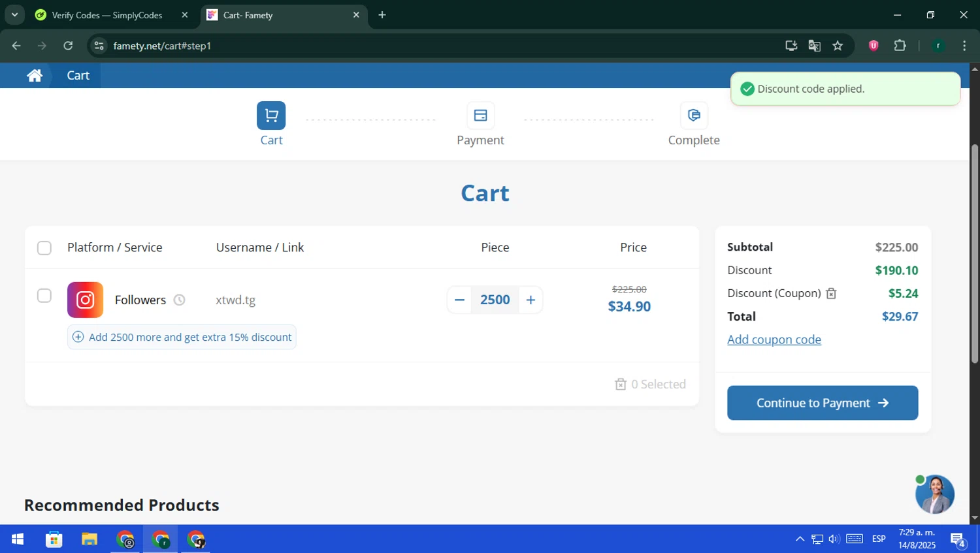Click the Instagram logo for Followers
This screenshot has width=980, height=553.
[x=86, y=300]
